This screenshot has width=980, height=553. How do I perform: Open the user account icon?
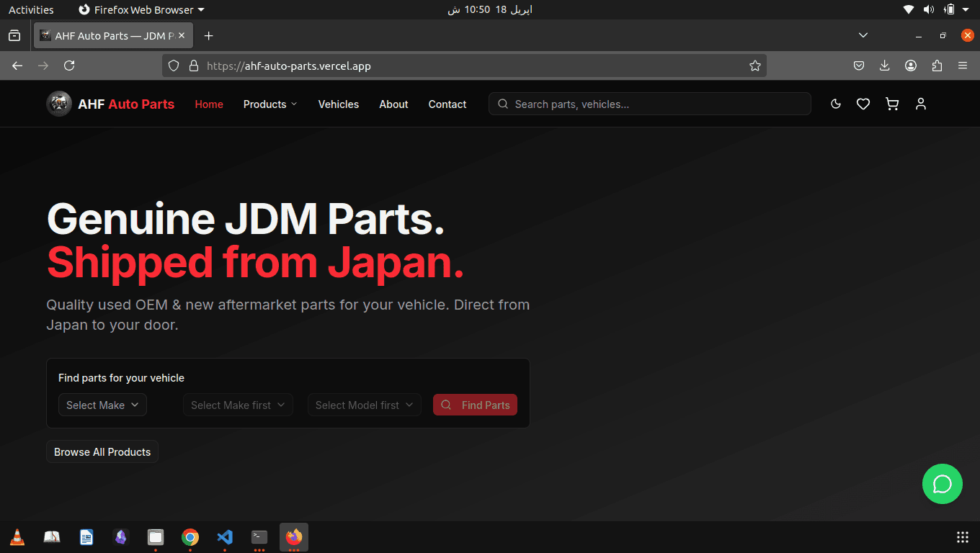[x=921, y=104]
